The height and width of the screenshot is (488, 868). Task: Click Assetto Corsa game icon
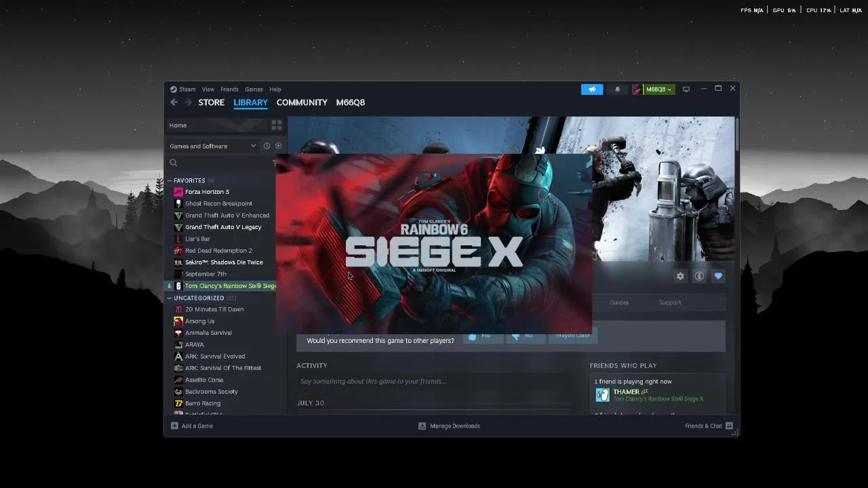click(x=178, y=380)
